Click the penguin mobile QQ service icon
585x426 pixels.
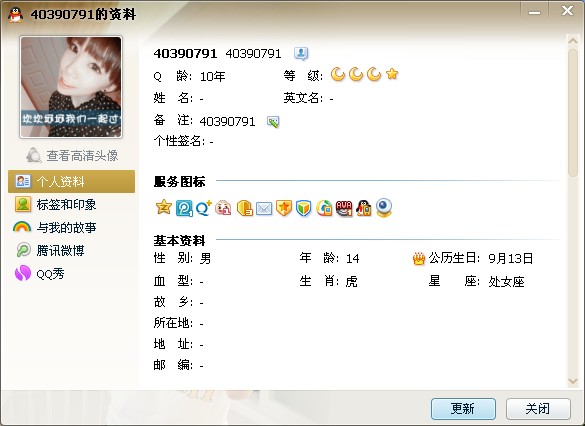coord(364,208)
